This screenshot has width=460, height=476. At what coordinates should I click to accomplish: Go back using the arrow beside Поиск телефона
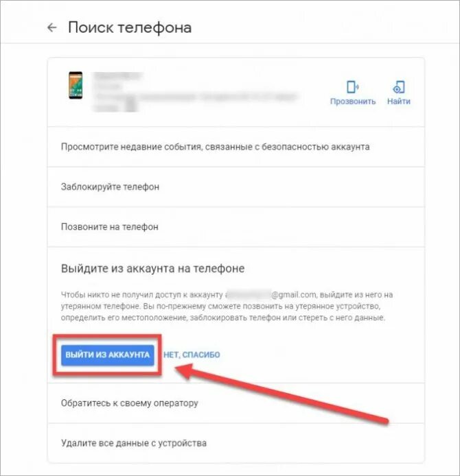(52, 27)
